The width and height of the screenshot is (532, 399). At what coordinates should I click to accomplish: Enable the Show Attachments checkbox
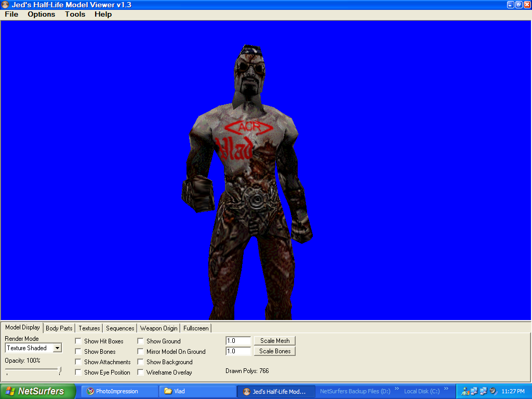[78, 362]
